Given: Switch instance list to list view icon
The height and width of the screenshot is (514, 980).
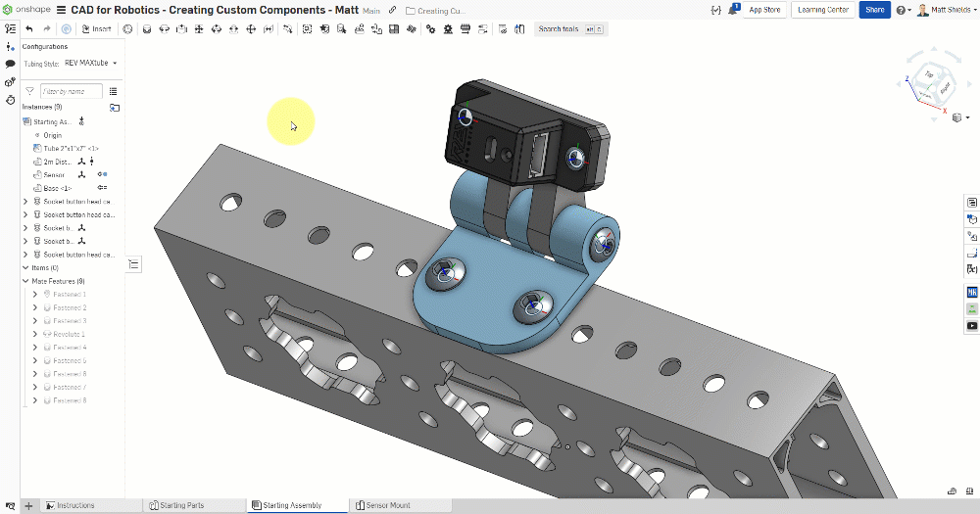Looking at the screenshot, I should click(114, 91).
